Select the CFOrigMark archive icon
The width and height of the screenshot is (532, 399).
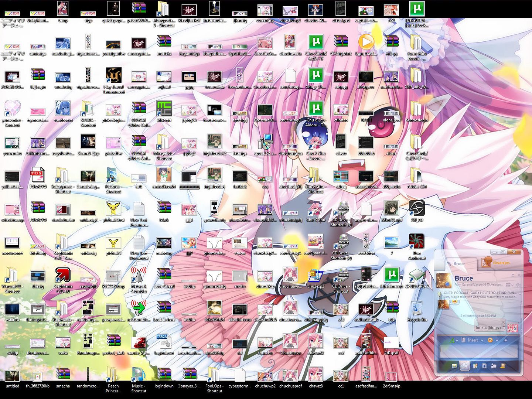341,42
